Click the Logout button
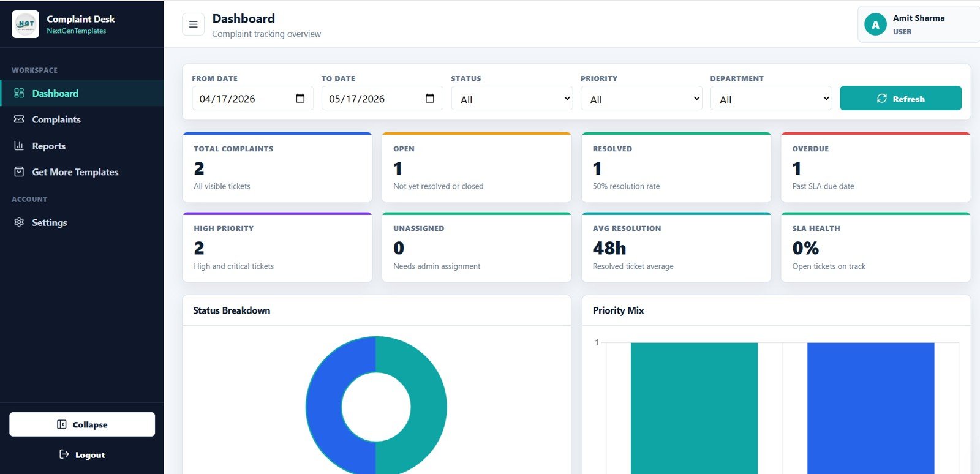This screenshot has height=474, width=980. (x=82, y=454)
